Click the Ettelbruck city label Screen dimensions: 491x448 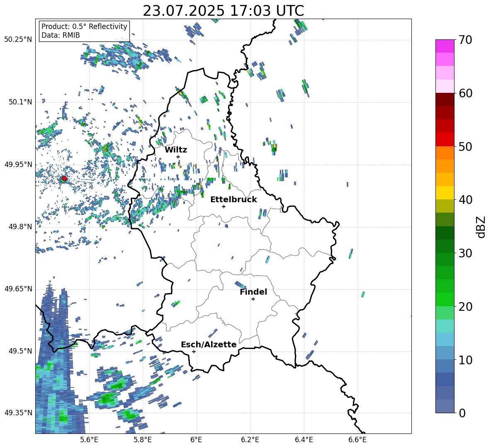[233, 200]
